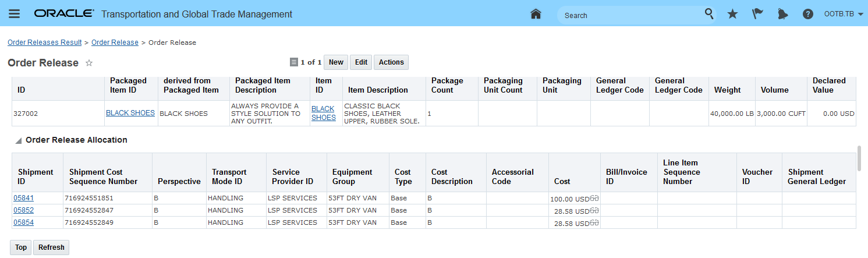This screenshot has width=868, height=258.
Task: Click the vertical scrollbar thumb
Action: (x=859, y=158)
